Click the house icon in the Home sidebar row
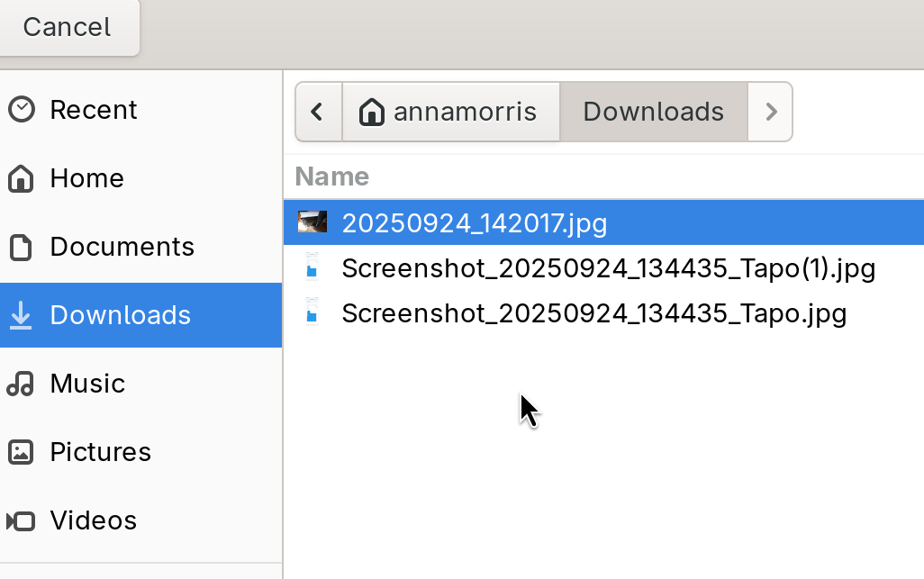Viewport: 924px width, 579px height. [x=21, y=178]
